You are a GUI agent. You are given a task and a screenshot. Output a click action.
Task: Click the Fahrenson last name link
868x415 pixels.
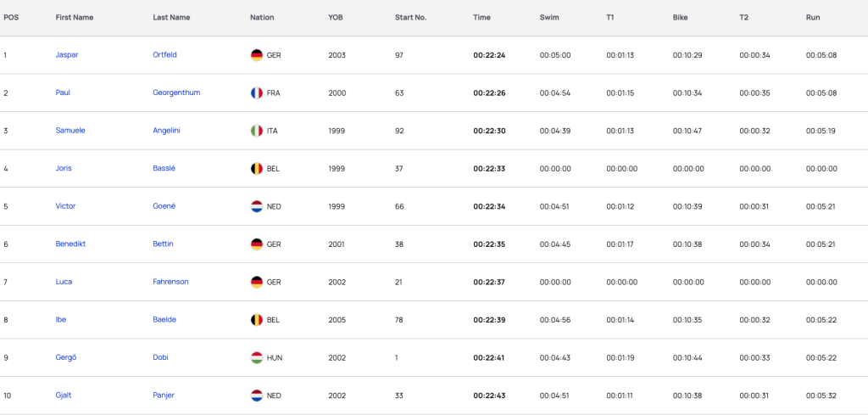tap(170, 282)
